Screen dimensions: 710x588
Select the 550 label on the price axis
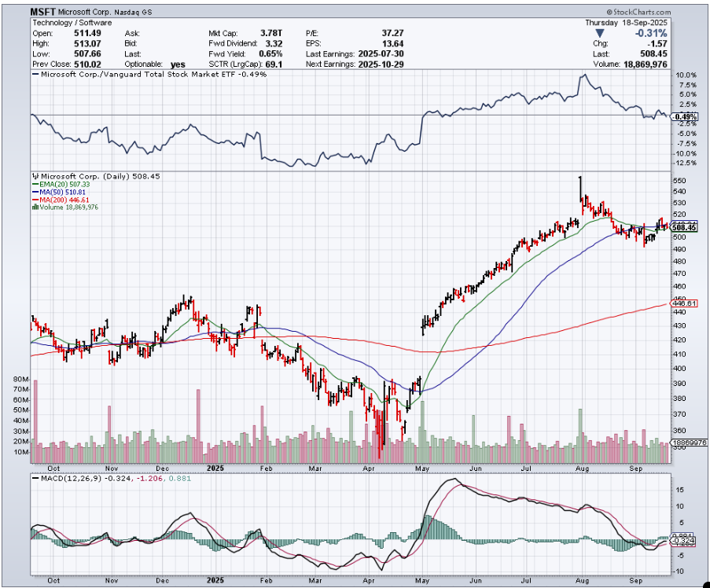[680, 181]
